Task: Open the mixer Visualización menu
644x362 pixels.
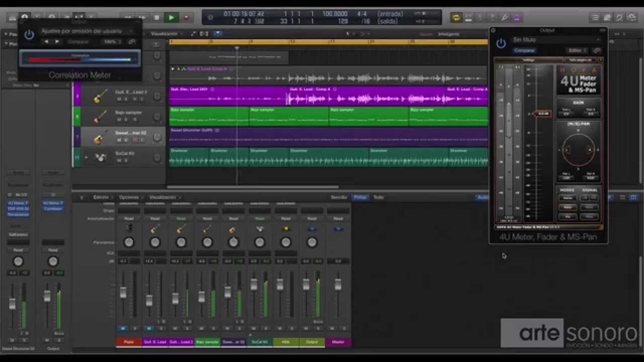Action: [x=165, y=198]
